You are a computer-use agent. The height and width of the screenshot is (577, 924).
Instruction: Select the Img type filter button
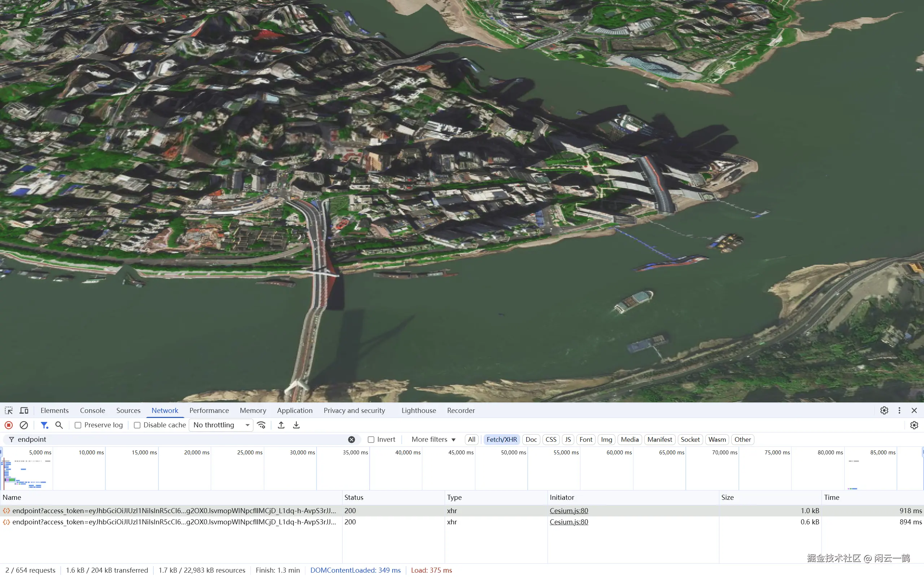(606, 439)
